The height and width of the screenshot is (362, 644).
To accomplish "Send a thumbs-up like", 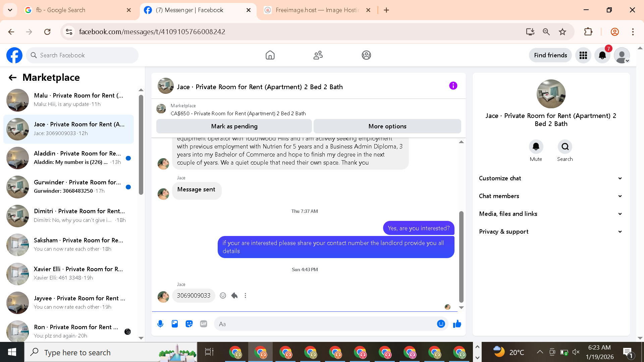I will (x=457, y=324).
